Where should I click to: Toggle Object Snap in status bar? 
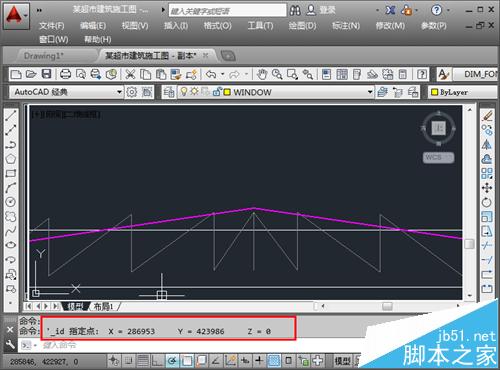187,361
